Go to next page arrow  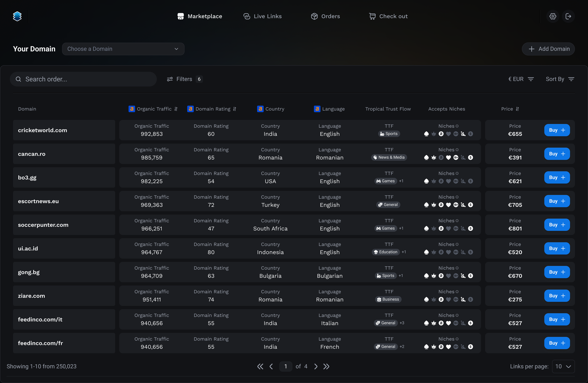coord(316,366)
